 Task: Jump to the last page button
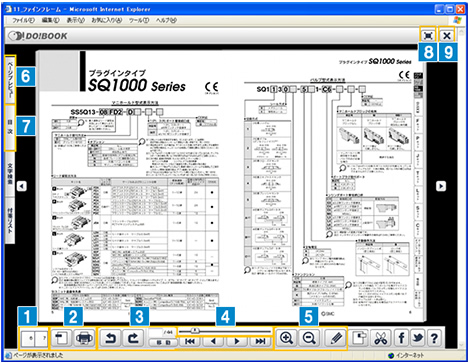tap(260, 341)
